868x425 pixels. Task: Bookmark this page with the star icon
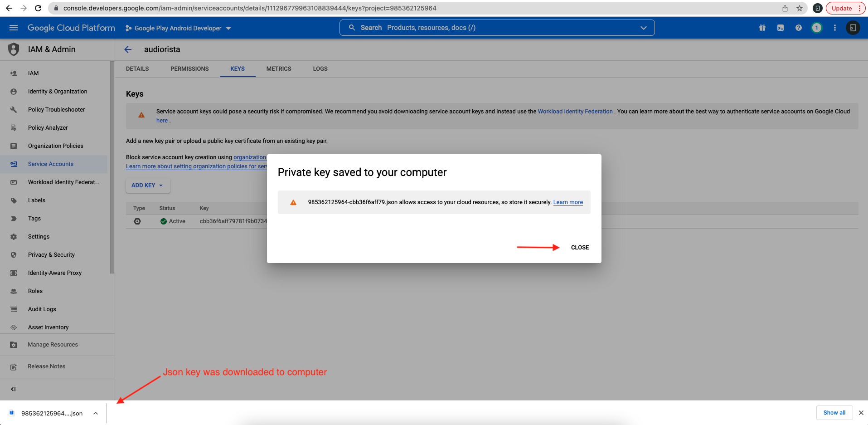tap(800, 8)
